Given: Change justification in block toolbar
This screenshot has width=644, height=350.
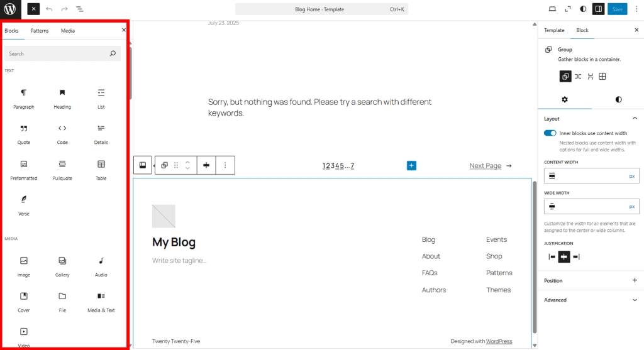Looking at the screenshot, I should (x=206, y=165).
